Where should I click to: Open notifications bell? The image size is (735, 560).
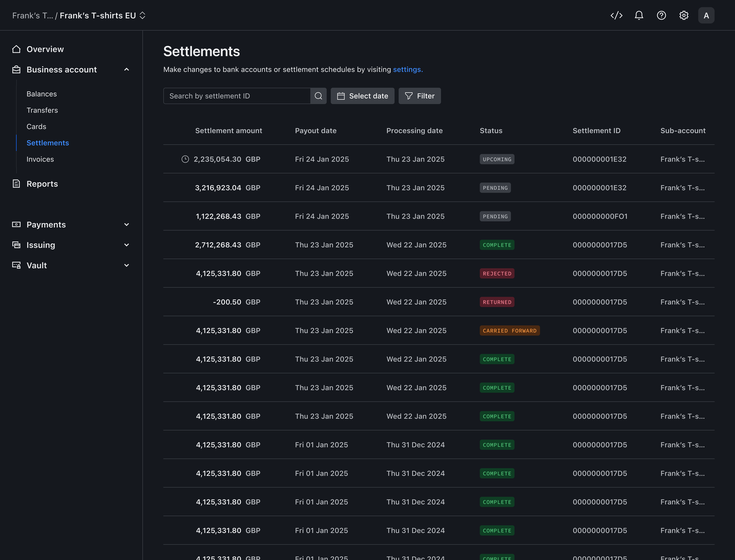(x=639, y=15)
